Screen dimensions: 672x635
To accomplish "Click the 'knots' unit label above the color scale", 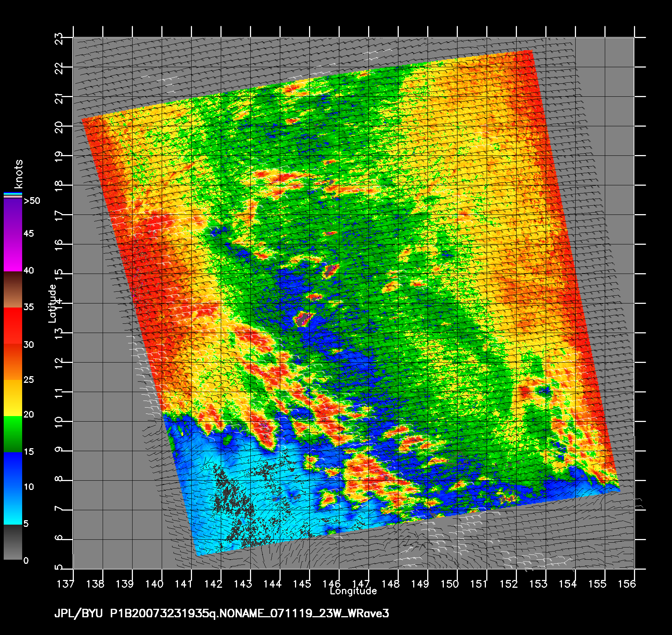I will pyautogui.click(x=18, y=174).
